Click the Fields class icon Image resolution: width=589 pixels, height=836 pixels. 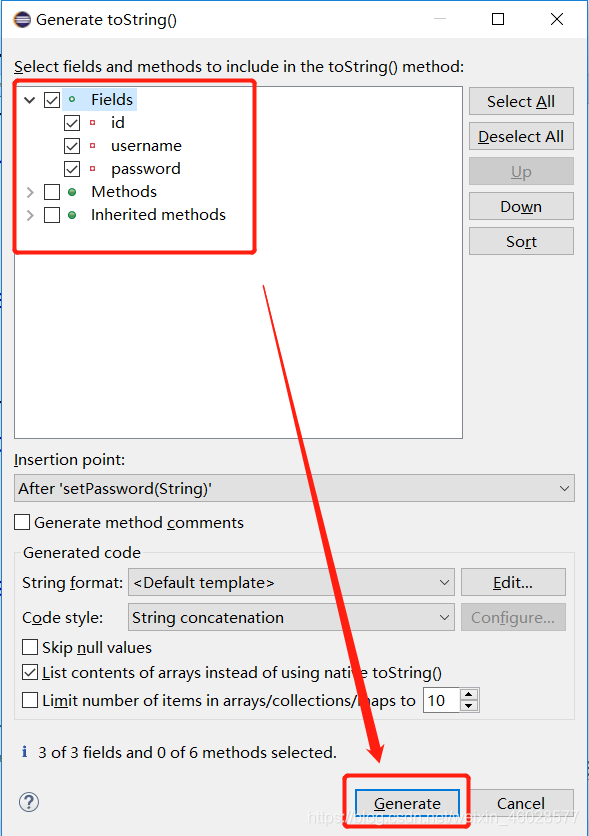click(72, 98)
